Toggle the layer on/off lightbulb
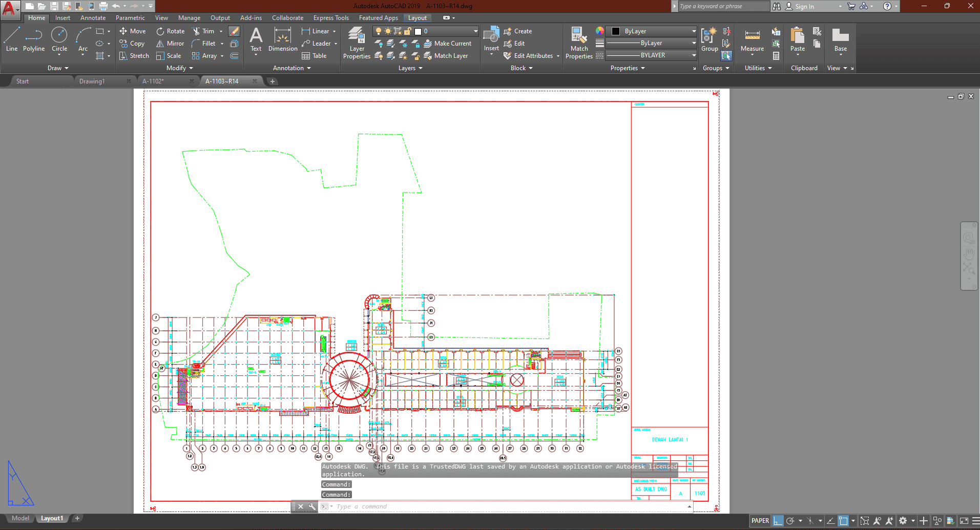 pyautogui.click(x=379, y=31)
